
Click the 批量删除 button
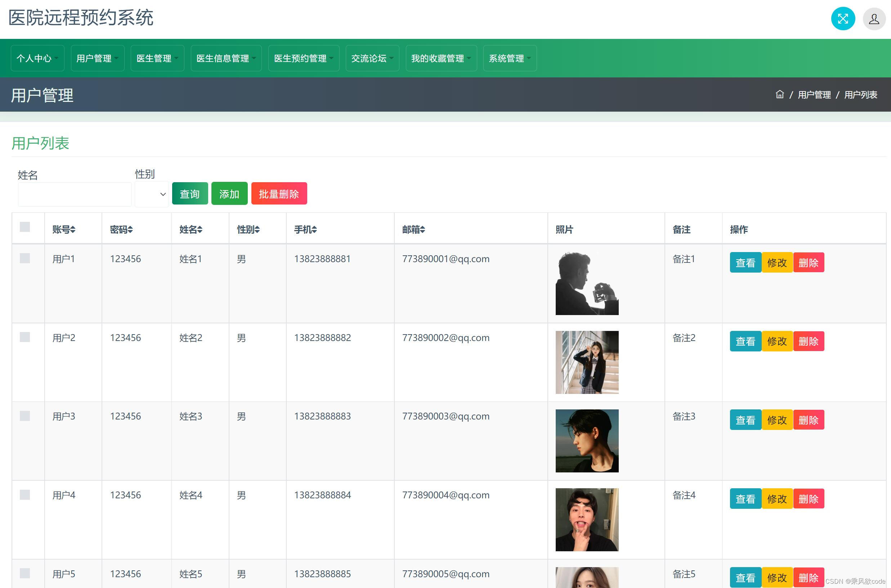[x=279, y=194]
